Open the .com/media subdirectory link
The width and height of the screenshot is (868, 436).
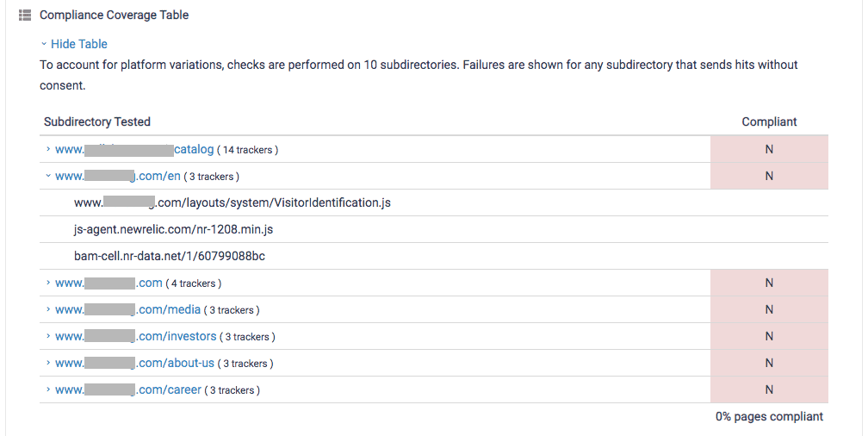click(x=127, y=309)
